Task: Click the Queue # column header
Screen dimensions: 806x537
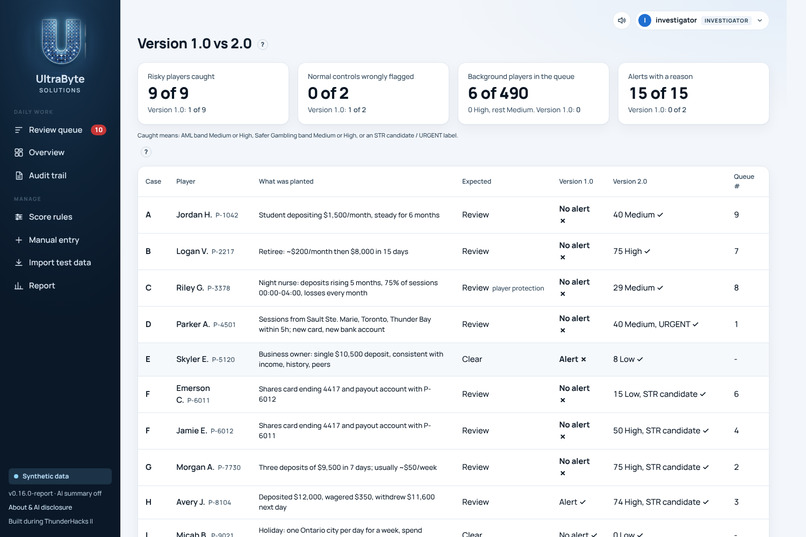Action: (744, 181)
